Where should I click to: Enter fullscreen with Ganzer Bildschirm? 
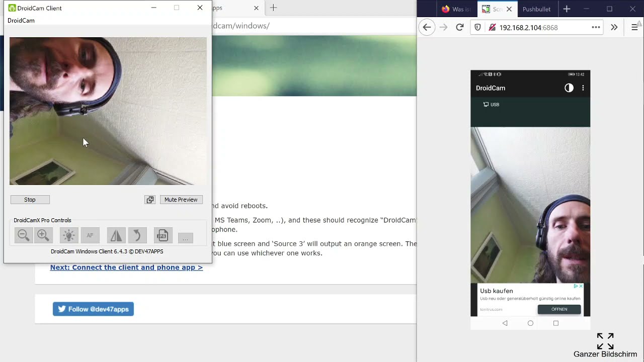point(605,346)
